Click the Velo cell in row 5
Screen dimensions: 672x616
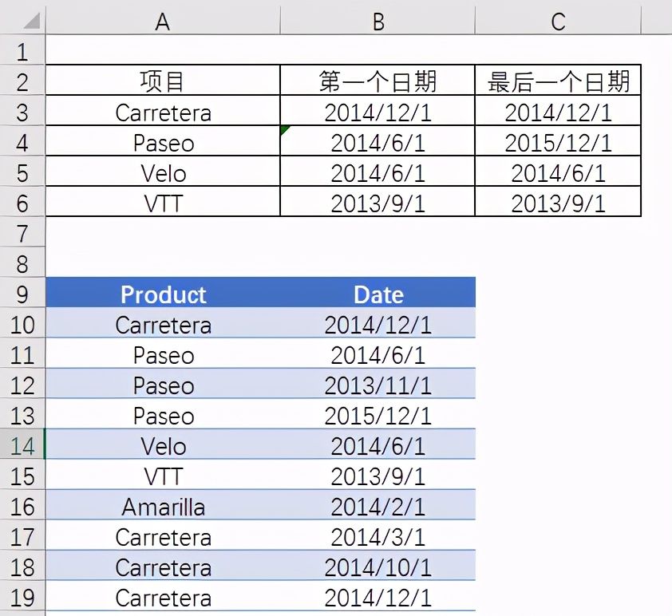pos(163,172)
